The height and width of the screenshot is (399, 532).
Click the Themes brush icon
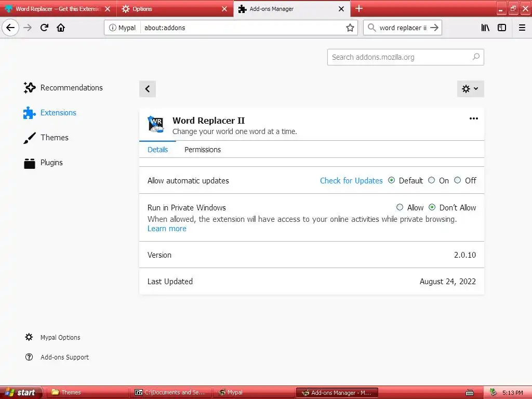30,138
